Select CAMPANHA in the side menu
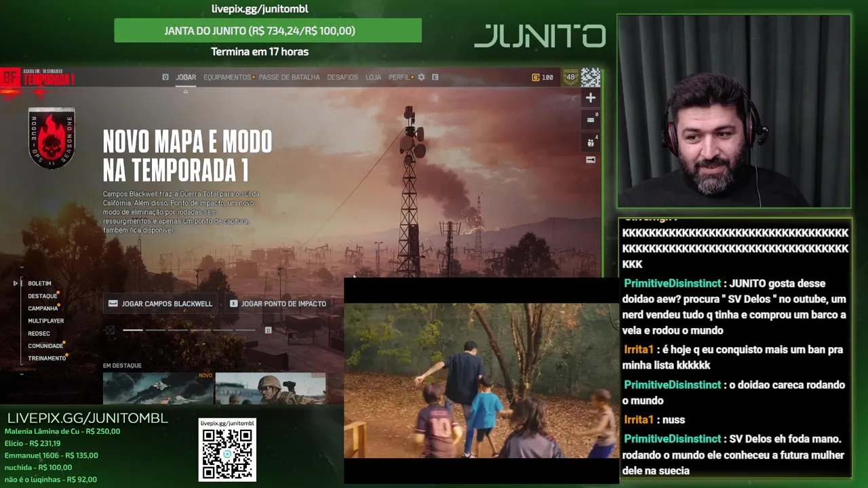The height and width of the screenshot is (488, 868). tap(43, 308)
